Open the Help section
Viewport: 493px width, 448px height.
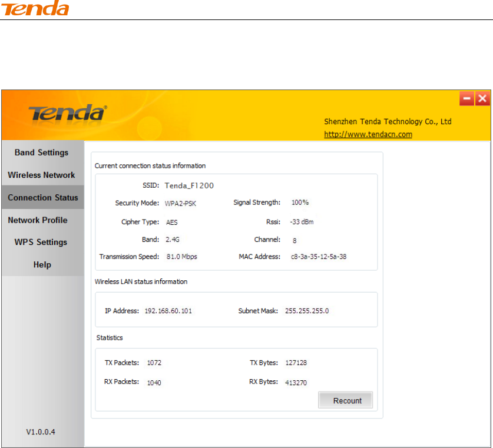(x=42, y=265)
